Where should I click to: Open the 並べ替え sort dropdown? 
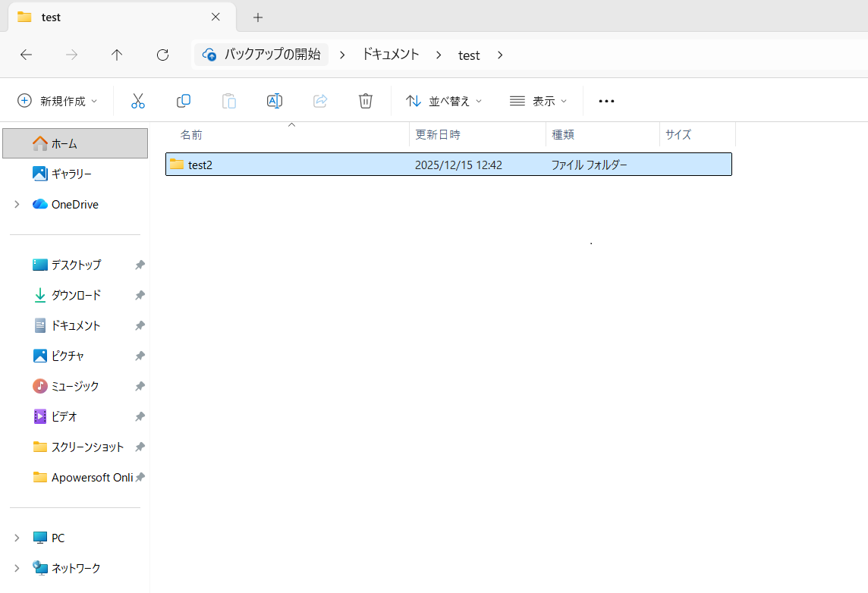444,101
